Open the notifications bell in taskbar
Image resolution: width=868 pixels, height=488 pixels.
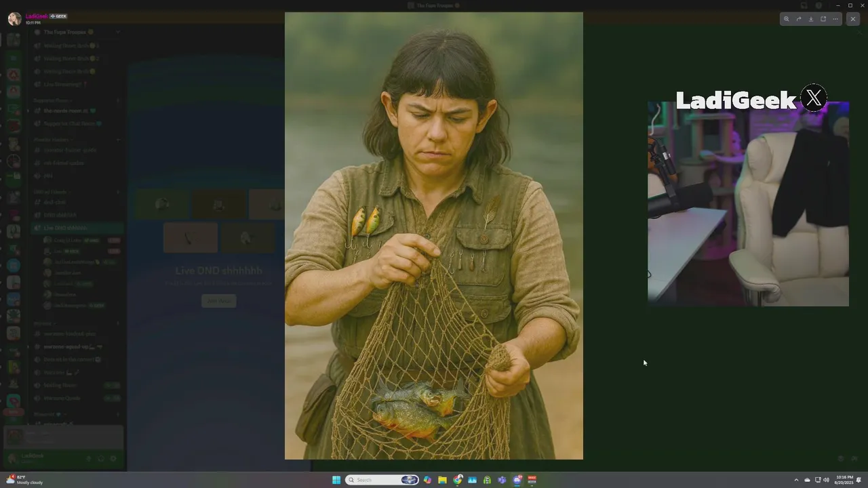click(859, 480)
